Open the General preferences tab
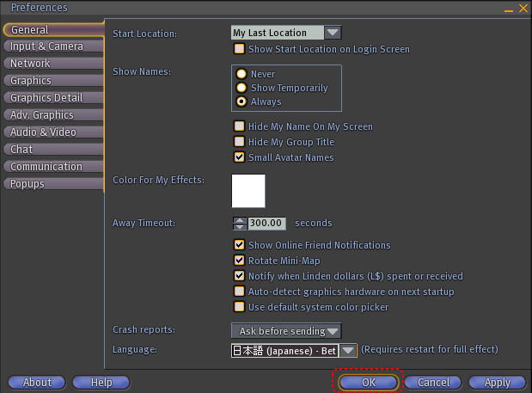 (x=53, y=30)
